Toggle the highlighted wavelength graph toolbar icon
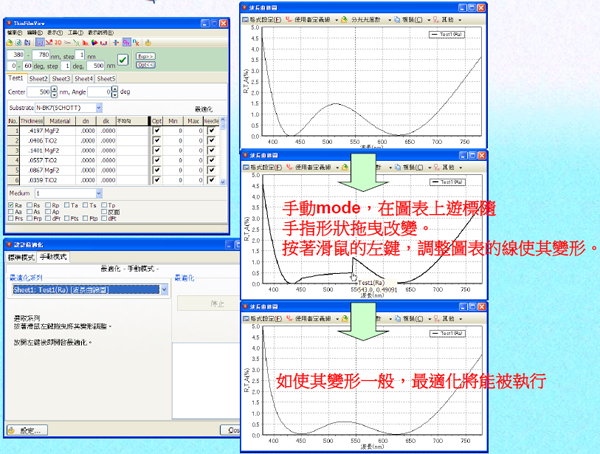The height and width of the screenshot is (454, 600). (40, 43)
